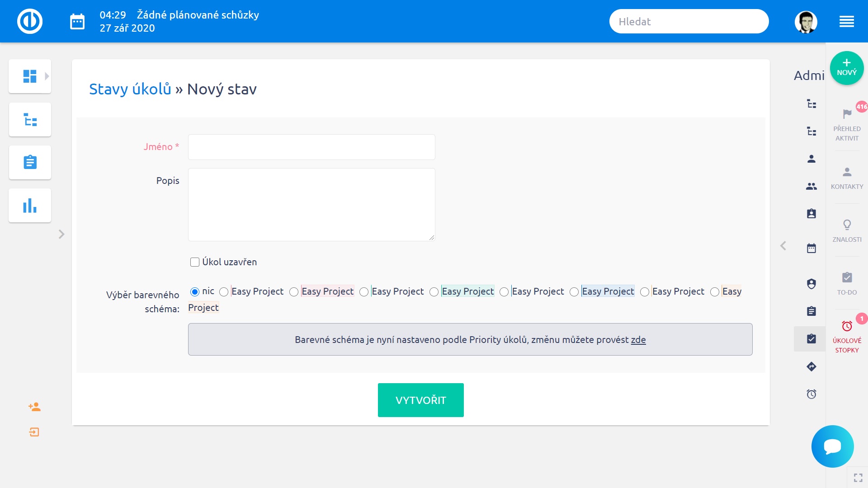
Task: Click the add user orange icon
Action: pyautogui.click(x=34, y=407)
